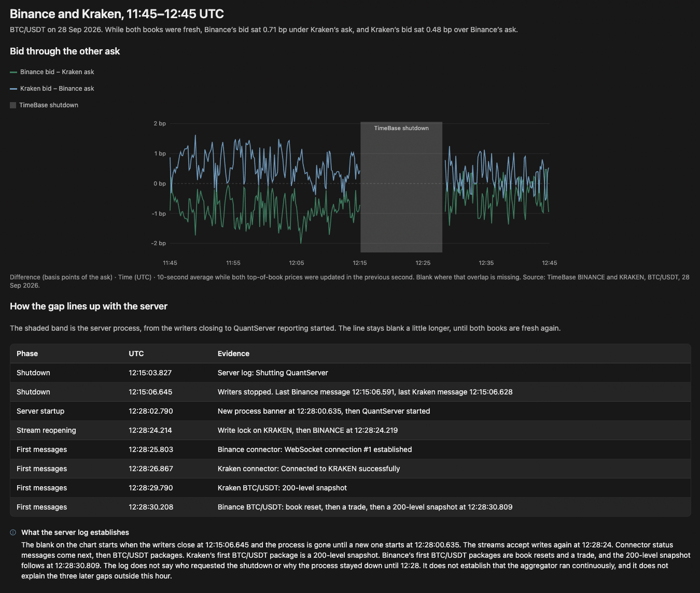Click the 'Binance and Kraken, 11:45–12:45 UTC' title

(117, 14)
